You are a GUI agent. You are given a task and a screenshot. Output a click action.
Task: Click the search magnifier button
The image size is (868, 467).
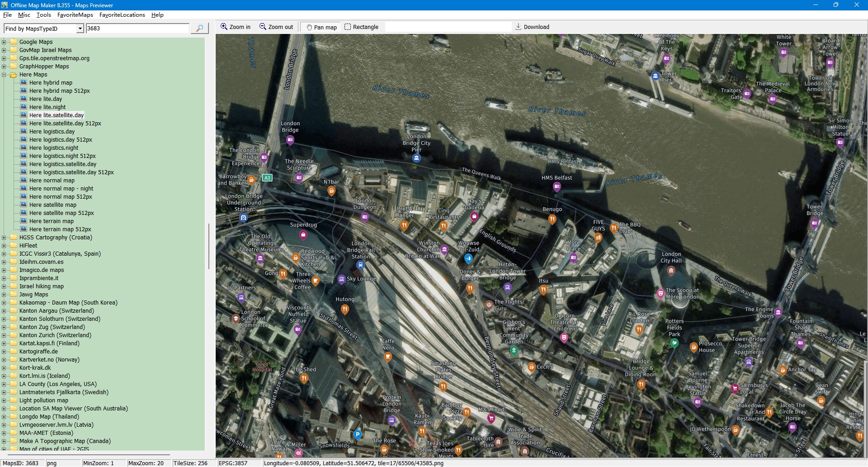[x=199, y=29]
